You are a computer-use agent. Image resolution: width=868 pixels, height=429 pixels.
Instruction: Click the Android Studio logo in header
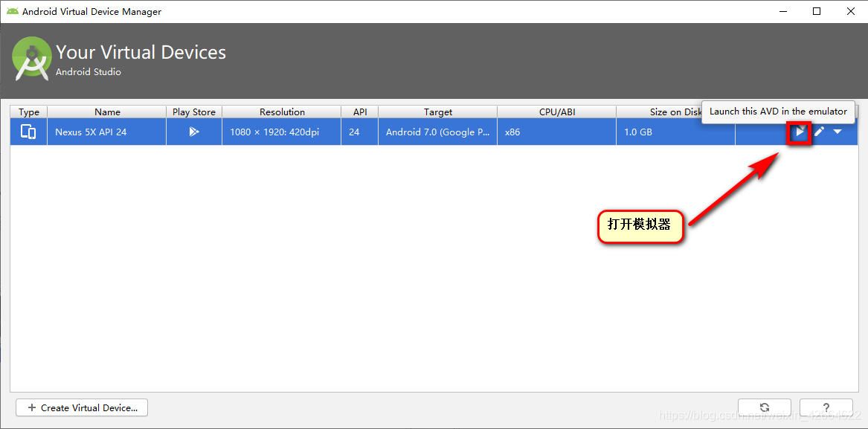pyautogui.click(x=30, y=59)
